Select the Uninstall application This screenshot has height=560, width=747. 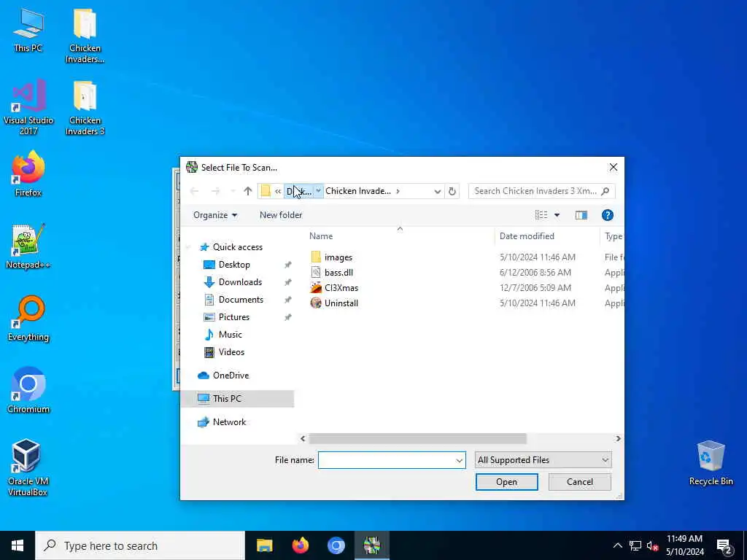point(341,303)
